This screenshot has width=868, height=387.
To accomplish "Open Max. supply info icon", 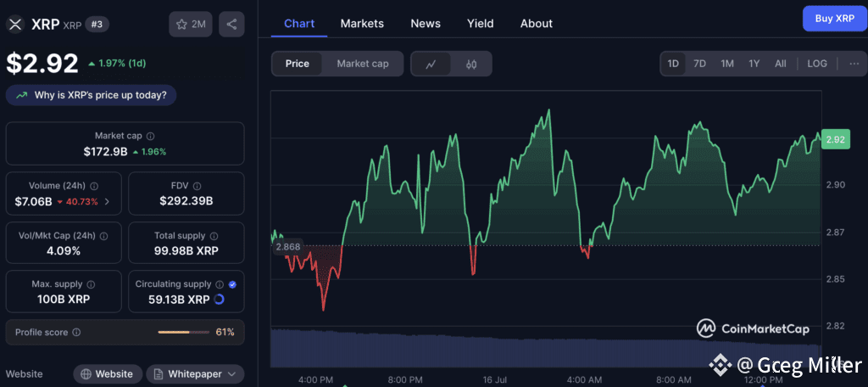I will pos(92,284).
